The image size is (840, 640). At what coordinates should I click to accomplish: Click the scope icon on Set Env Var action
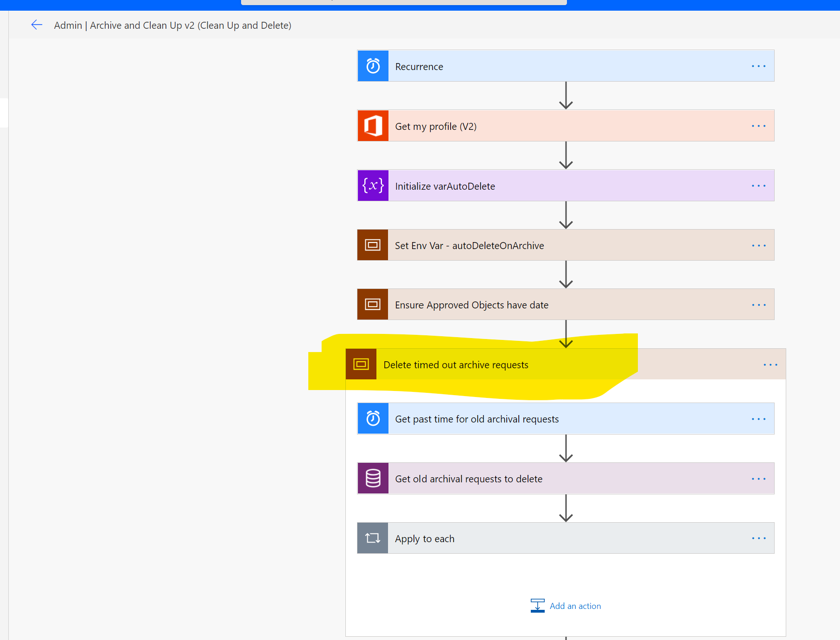[x=373, y=245]
